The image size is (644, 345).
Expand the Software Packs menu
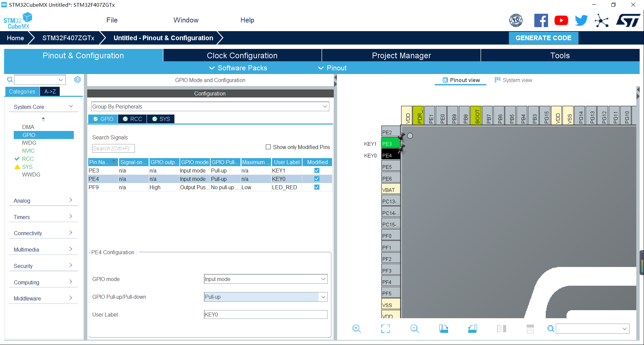pos(238,68)
